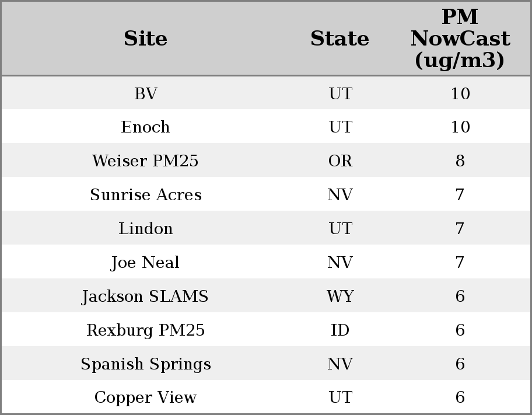Screen dimensions: 532x415
Task: Click the WY state cell
Action: pos(340,296)
